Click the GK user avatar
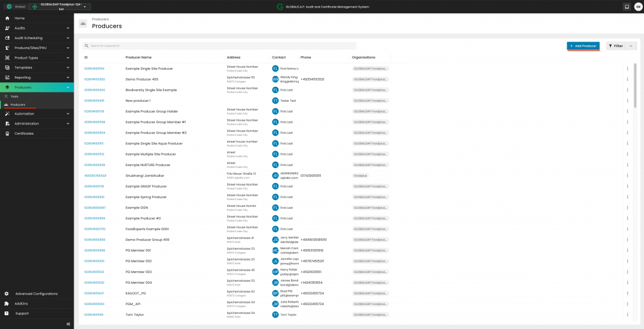The height and width of the screenshot is (329, 644). coord(638,7)
